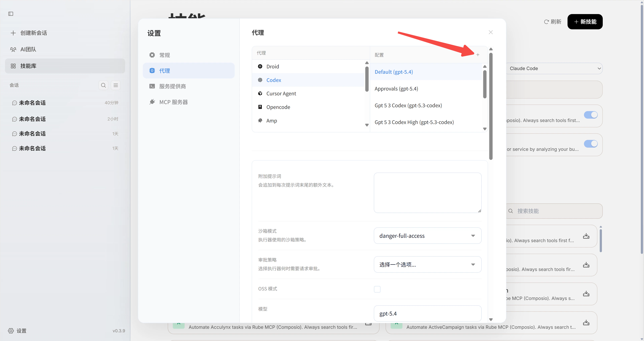The image size is (644, 341).
Task: Open the 审批策略 option dropdown
Action: 427,264
